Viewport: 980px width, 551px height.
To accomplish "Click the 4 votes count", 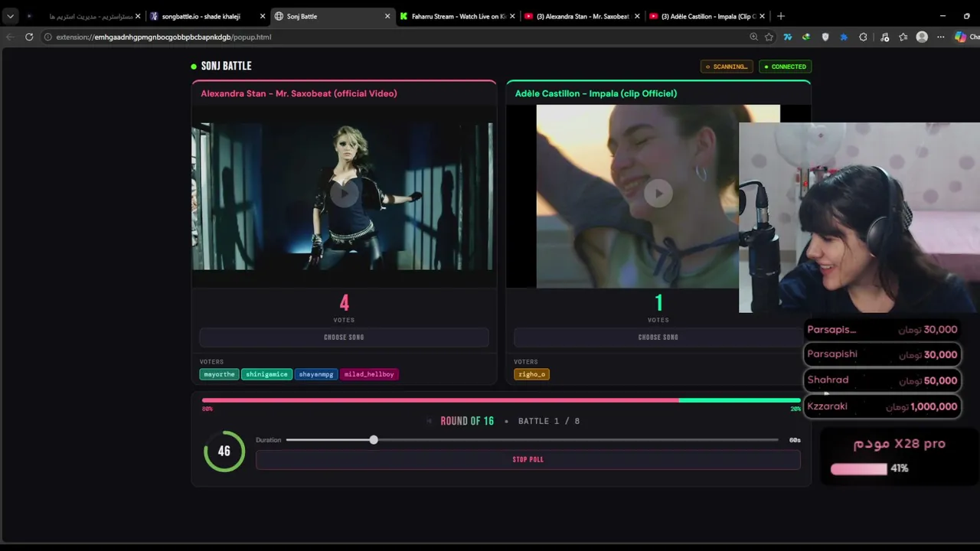I will (x=344, y=304).
